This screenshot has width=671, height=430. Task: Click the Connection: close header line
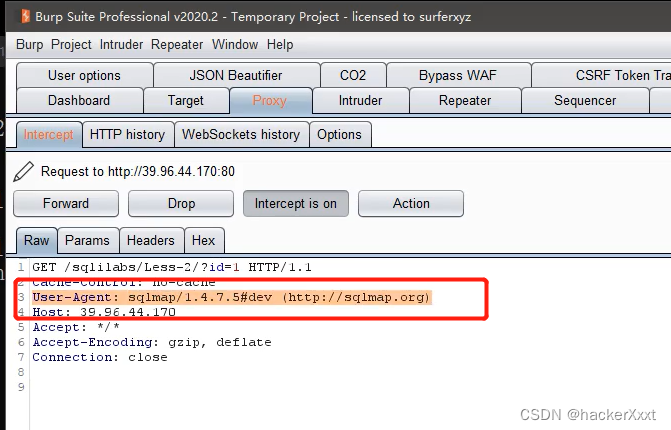[x=100, y=357]
